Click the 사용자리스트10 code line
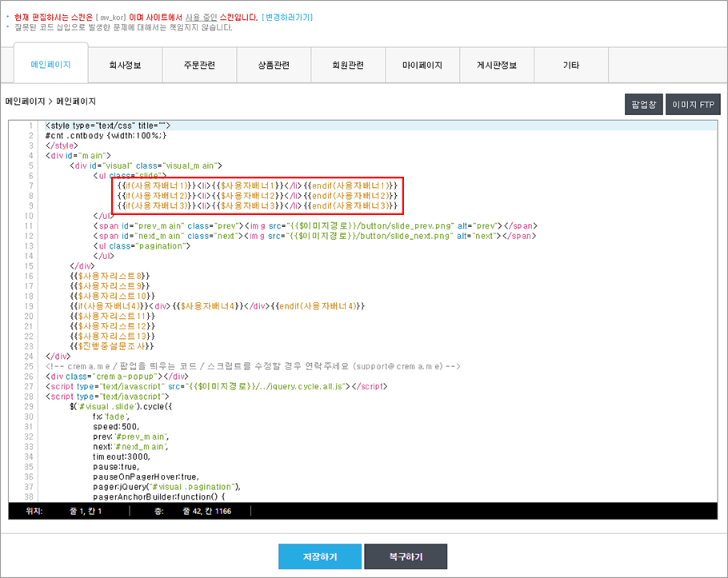 [112, 296]
